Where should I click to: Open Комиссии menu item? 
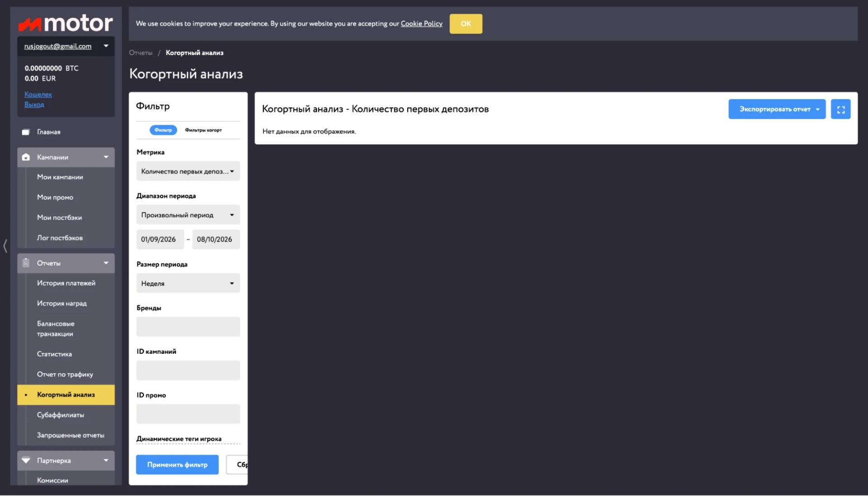coord(52,480)
